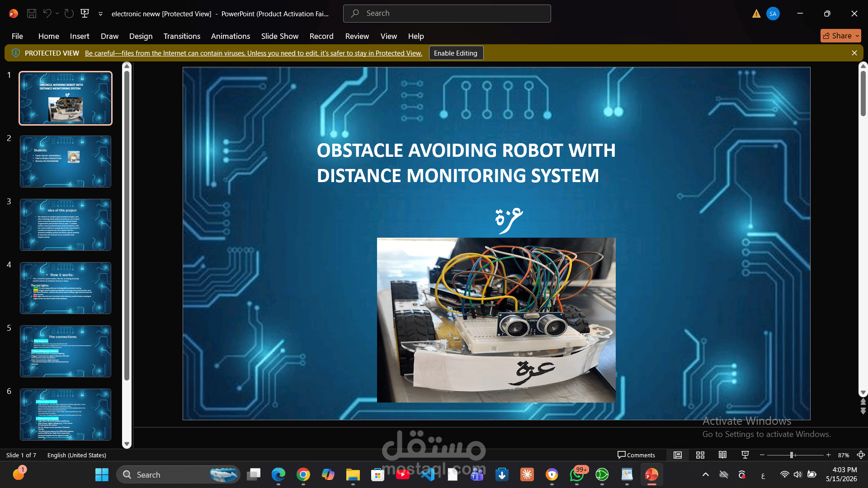
Task: Open the Windows Start menu
Action: pos(102,474)
